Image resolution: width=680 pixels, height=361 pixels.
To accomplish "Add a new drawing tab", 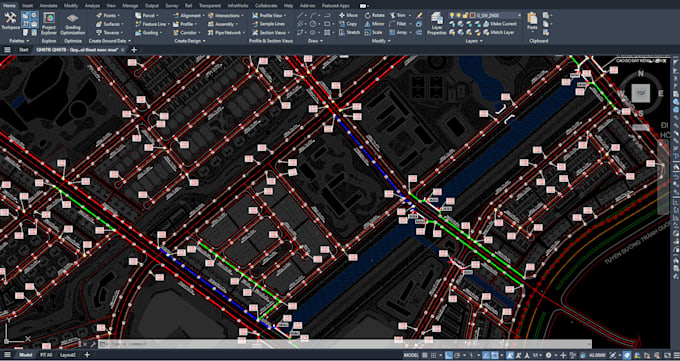I will pyautogui.click(x=134, y=50).
